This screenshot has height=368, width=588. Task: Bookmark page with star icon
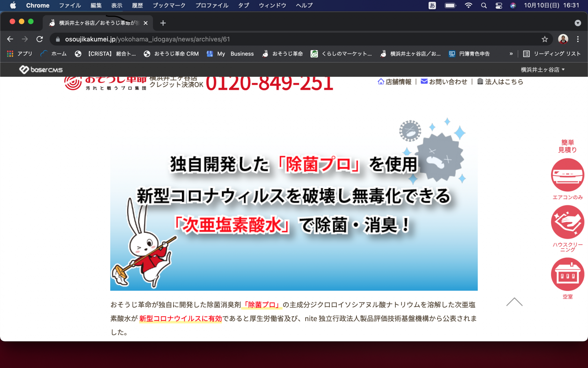(545, 39)
